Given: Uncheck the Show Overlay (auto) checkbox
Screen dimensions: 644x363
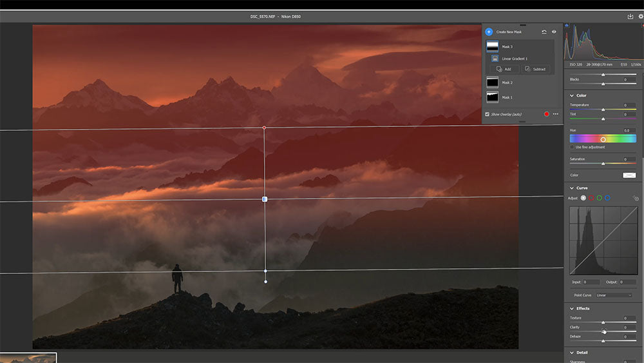Looking at the screenshot, I should pos(487,114).
